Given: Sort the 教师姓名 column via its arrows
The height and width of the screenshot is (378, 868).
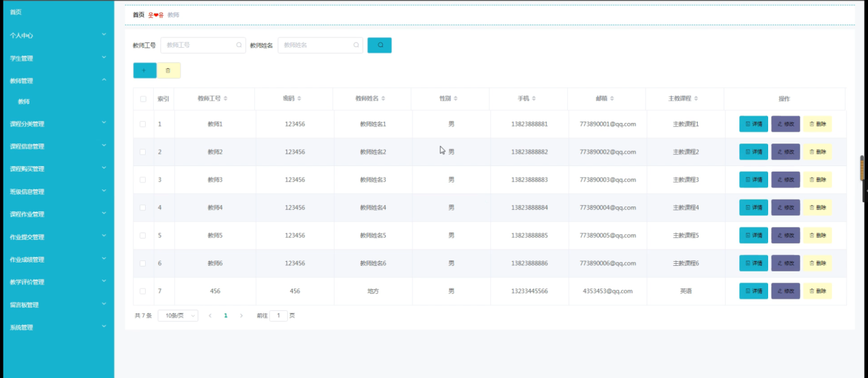Looking at the screenshot, I should point(384,99).
